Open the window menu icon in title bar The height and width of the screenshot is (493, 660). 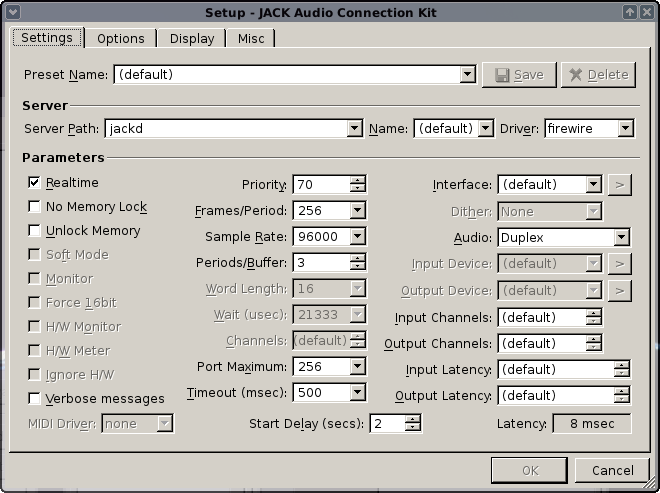(x=13, y=12)
